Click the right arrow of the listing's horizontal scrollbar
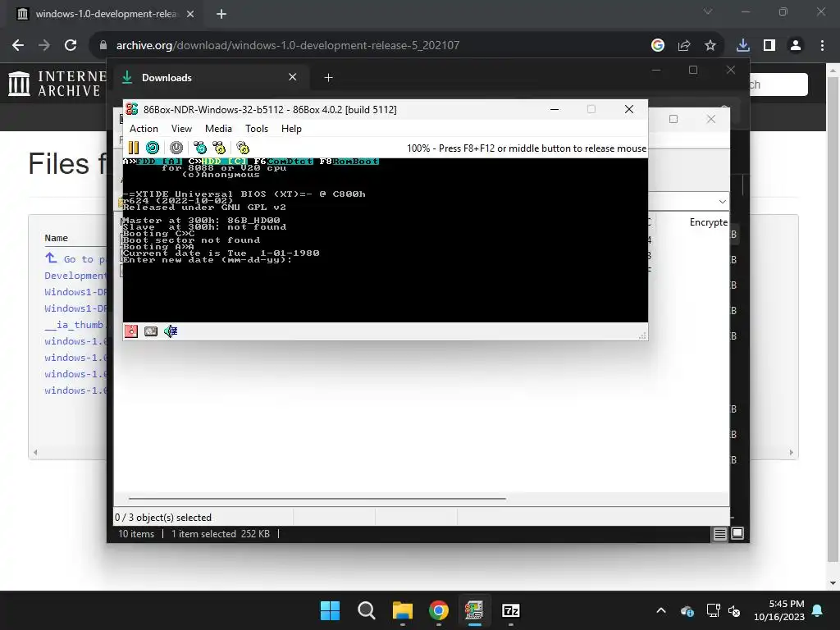The height and width of the screenshot is (630, 840). pos(792,453)
